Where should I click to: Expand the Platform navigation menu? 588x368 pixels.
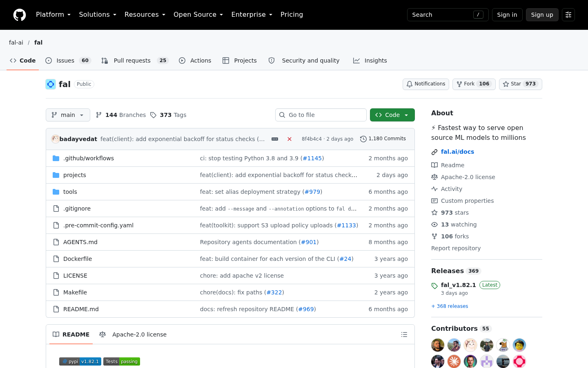53,15
